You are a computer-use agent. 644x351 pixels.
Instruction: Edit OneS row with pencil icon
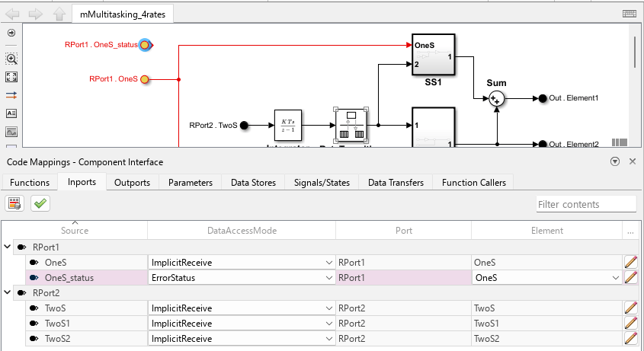631,263
